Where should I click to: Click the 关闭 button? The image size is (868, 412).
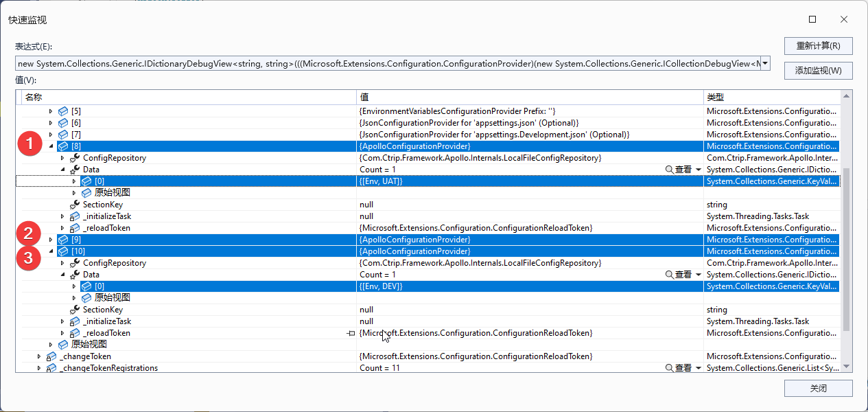[818, 388]
